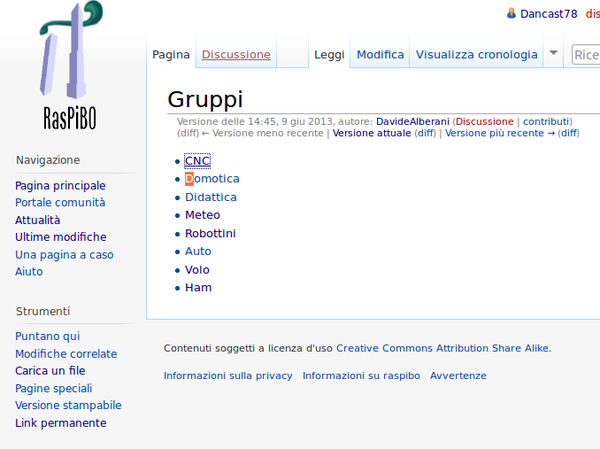Click the Gruppi page title
This screenshot has height=449, width=600.
click(205, 100)
